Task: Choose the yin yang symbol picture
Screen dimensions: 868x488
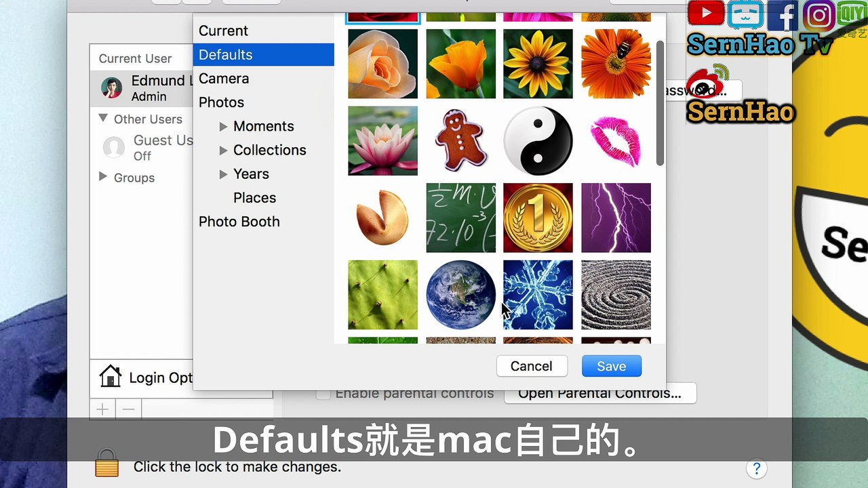Action: (538, 141)
